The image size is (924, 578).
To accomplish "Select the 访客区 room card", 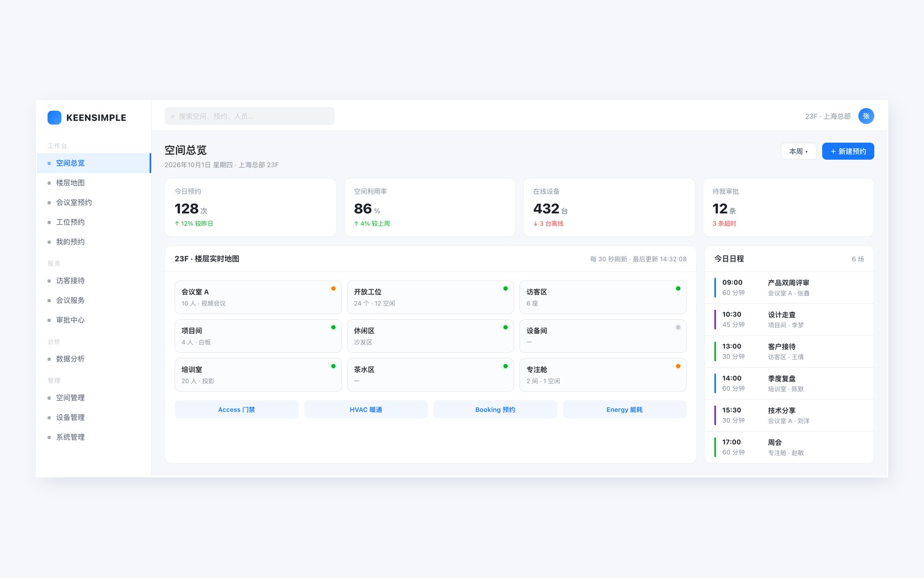I will point(603,297).
